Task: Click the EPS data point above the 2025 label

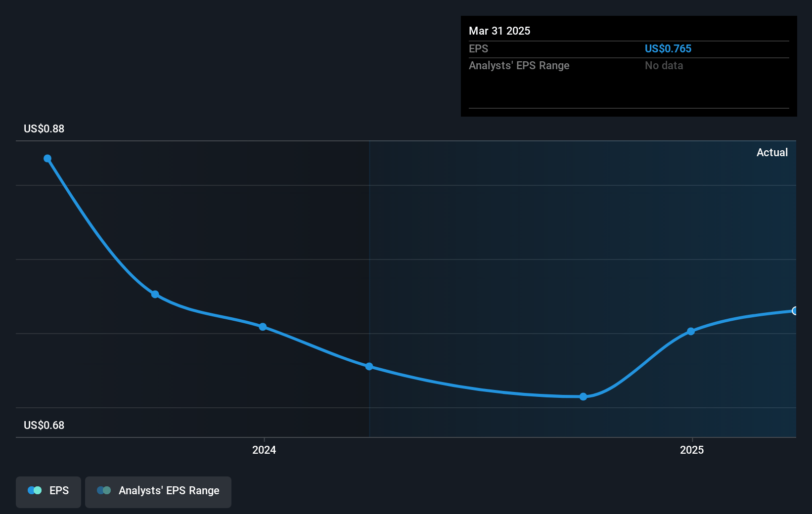Action: (691, 331)
